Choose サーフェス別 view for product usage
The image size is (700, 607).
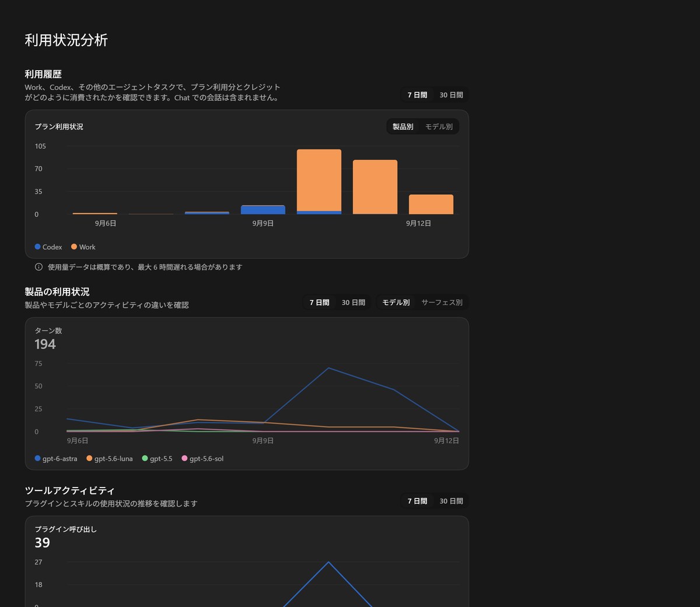pyautogui.click(x=442, y=302)
